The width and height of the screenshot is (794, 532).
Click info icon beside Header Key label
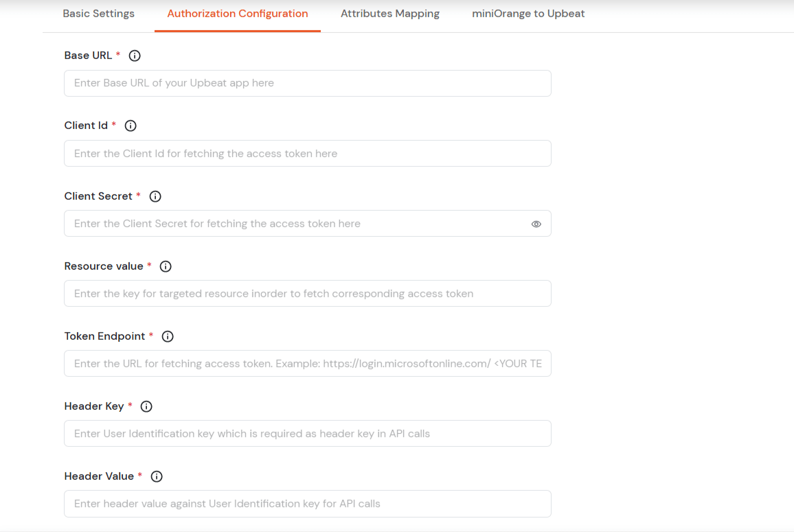pyautogui.click(x=146, y=406)
